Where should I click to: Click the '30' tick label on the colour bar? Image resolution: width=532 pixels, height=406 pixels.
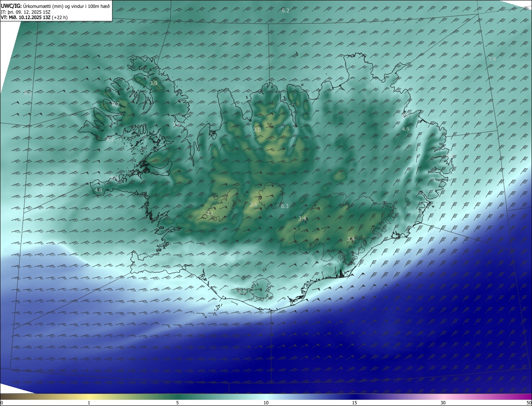(x=443, y=403)
